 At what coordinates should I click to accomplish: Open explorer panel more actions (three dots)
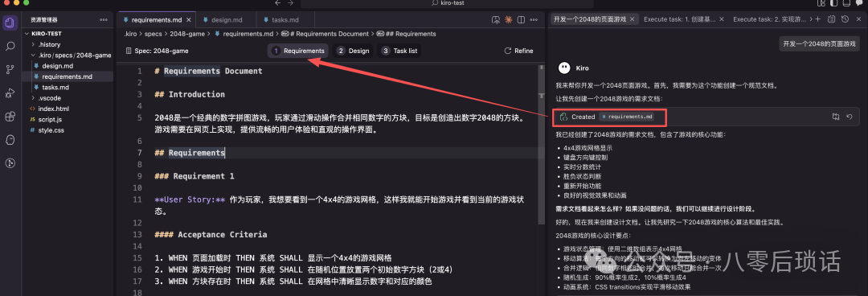point(104,19)
